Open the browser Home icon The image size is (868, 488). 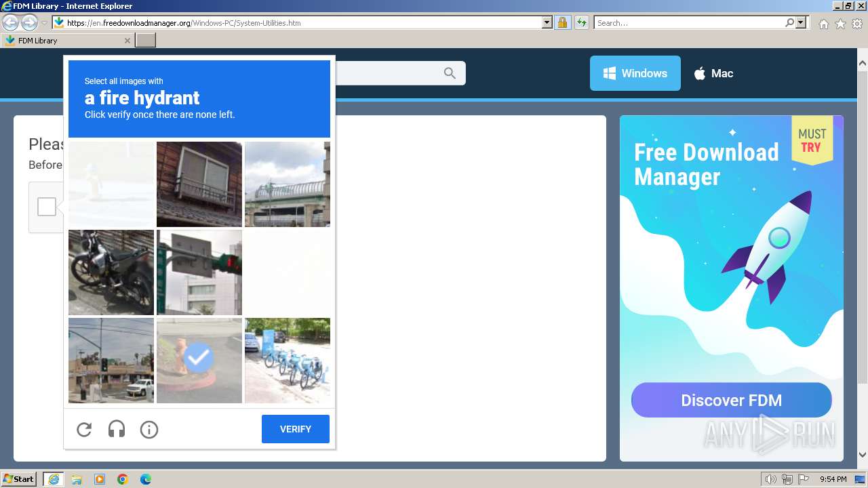823,24
